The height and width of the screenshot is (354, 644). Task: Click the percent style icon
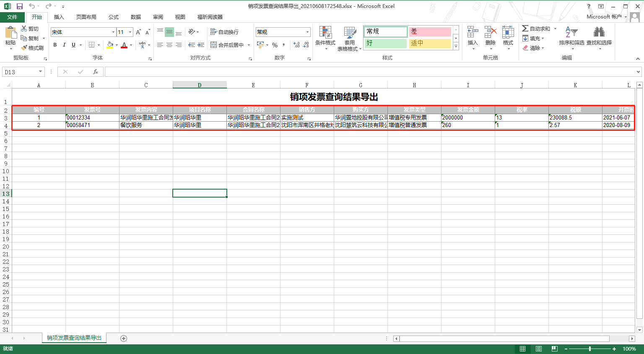275,45
